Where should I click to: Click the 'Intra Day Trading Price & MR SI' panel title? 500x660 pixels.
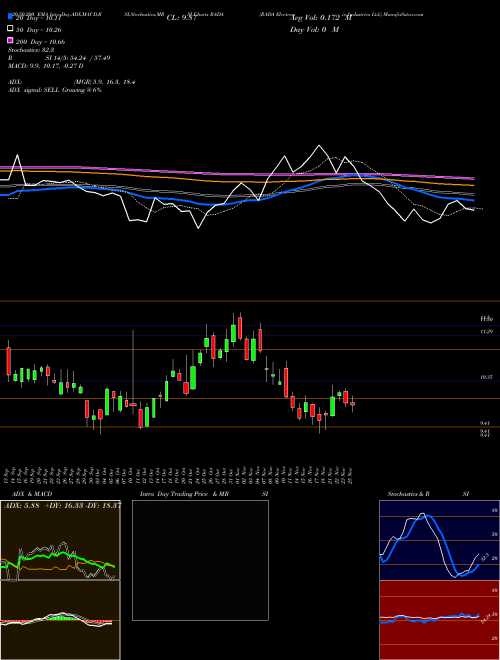coord(204,493)
